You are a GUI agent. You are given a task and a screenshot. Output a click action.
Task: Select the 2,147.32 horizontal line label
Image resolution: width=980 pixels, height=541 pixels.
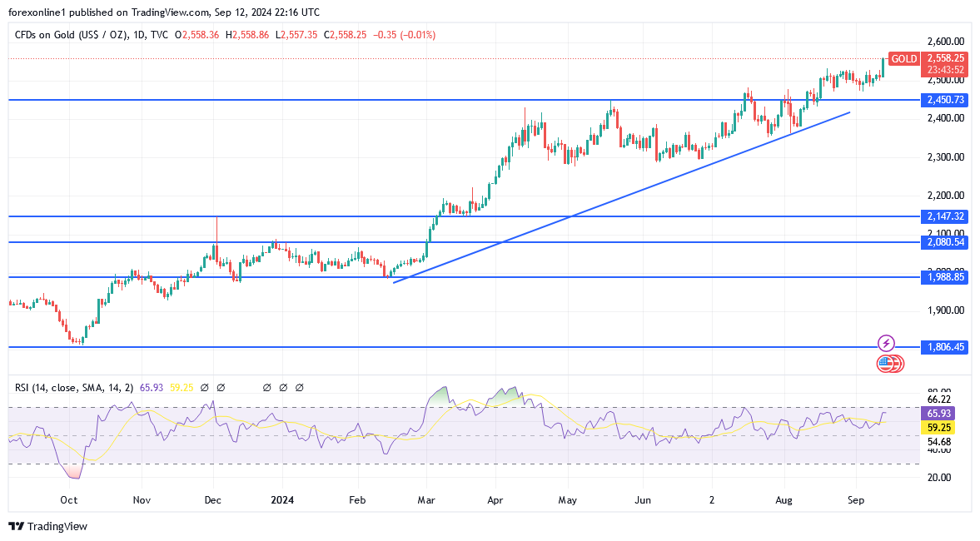(945, 216)
